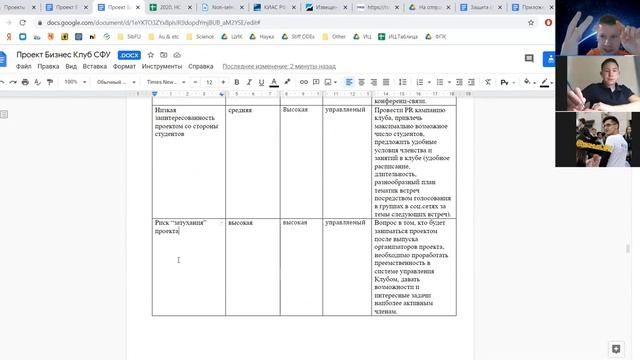Decrease the paragraph indent
The height and width of the screenshot is (360, 640).
point(459,82)
